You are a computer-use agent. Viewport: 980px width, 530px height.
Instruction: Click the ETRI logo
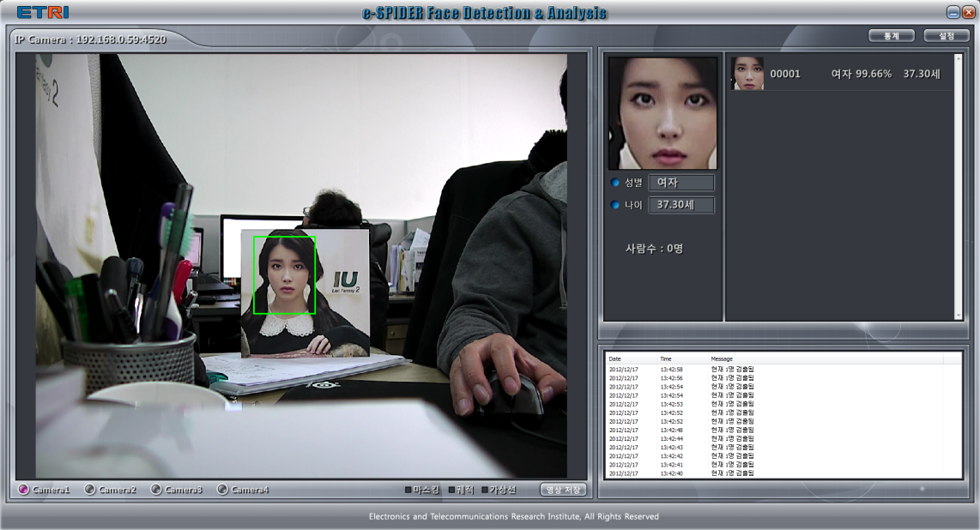(x=43, y=12)
